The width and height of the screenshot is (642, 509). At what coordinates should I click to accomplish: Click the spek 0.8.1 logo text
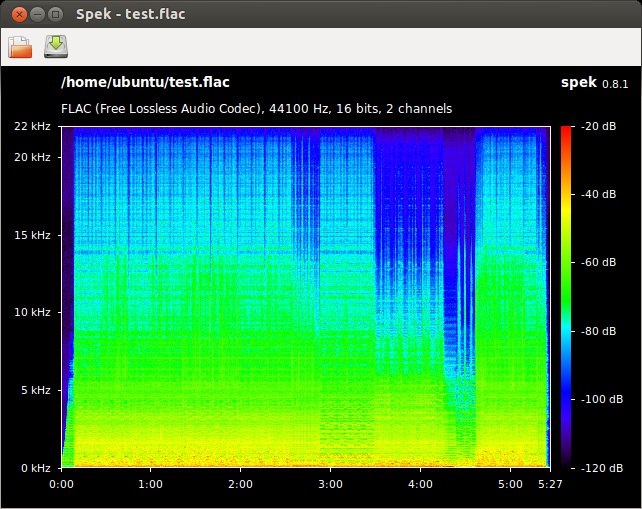pos(596,83)
